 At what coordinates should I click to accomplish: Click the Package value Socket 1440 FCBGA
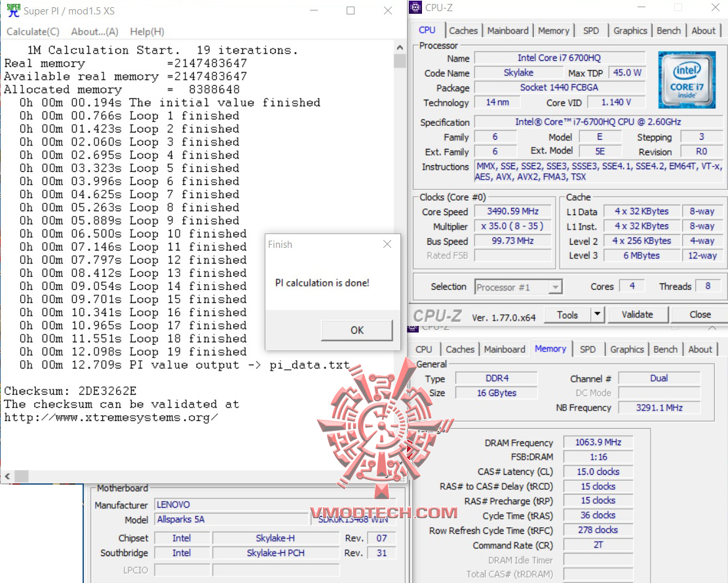tap(559, 87)
